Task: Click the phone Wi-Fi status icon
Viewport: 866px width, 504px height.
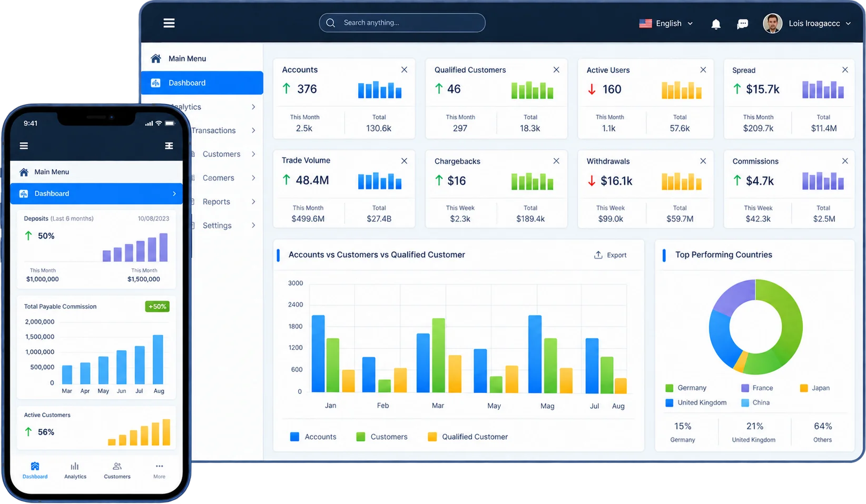Action: [159, 123]
